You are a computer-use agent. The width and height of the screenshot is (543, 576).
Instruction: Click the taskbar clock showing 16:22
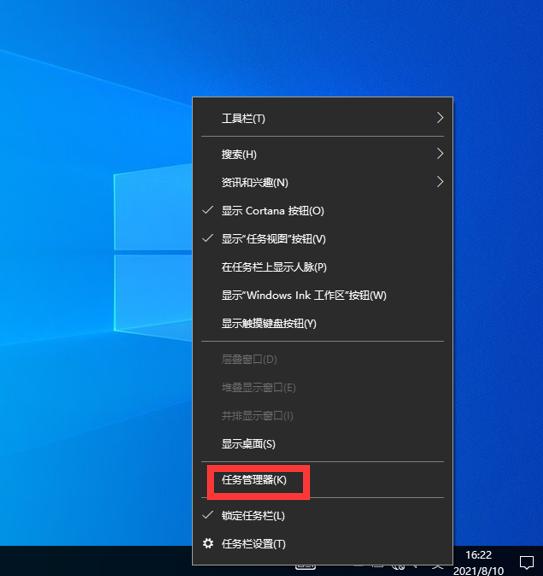click(x=478, y=562)
